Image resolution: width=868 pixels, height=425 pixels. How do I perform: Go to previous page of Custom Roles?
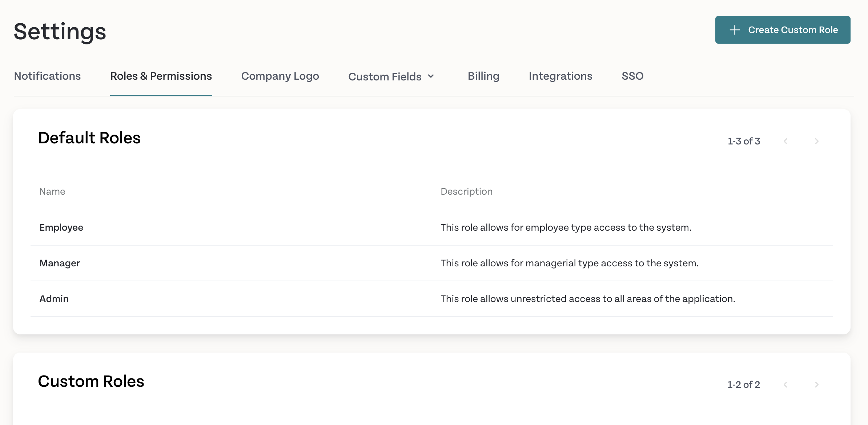(x=785, y=385)
